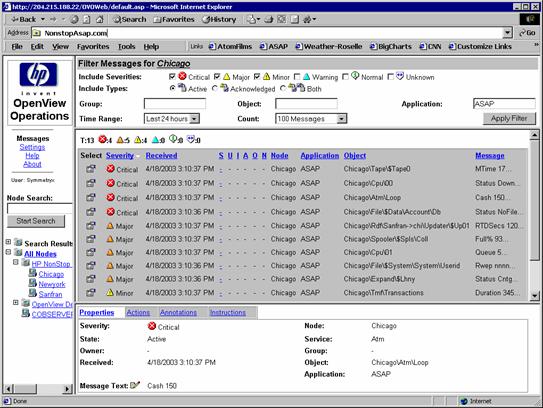Switch to the Annotations tab
The image size is (543, 408).
coord(178,313)
